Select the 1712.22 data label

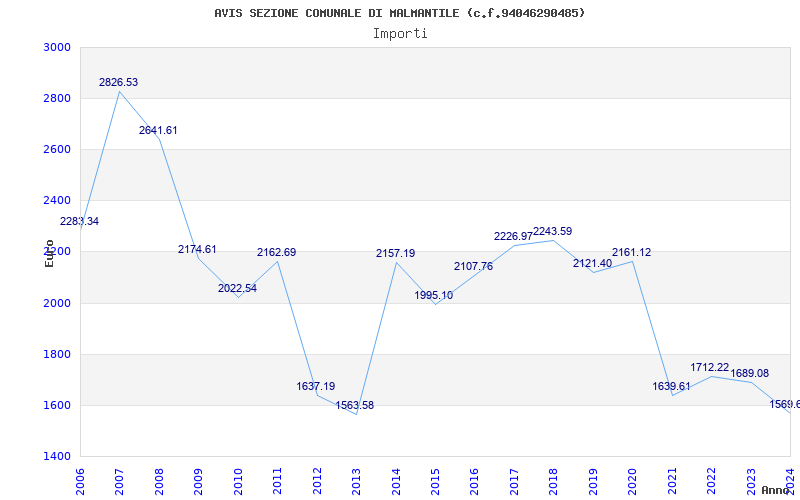point(710,367)
